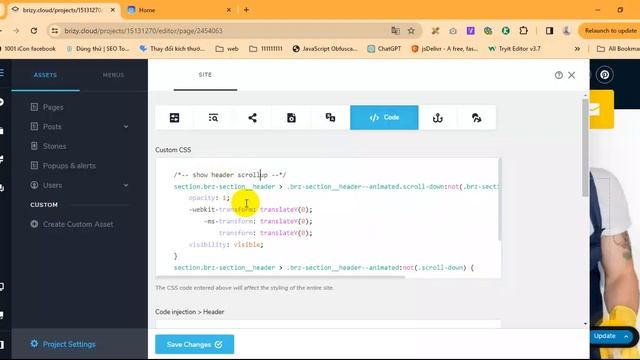Click the settings panel vertical scrollbar
This screenshot has height=360, width=640.
586,147
